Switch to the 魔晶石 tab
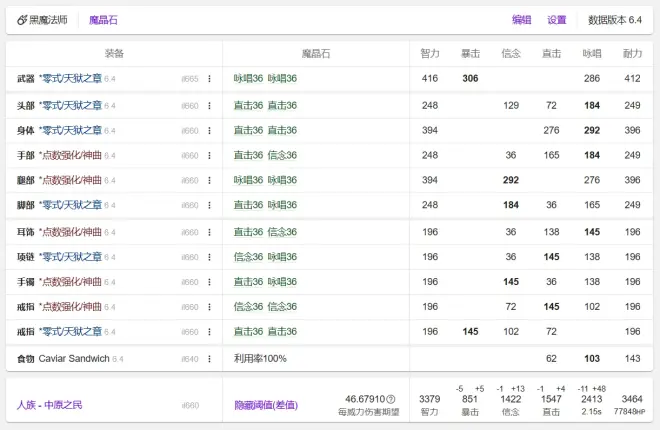The height and width of the screenshot is (430, 660). [103, 20]
